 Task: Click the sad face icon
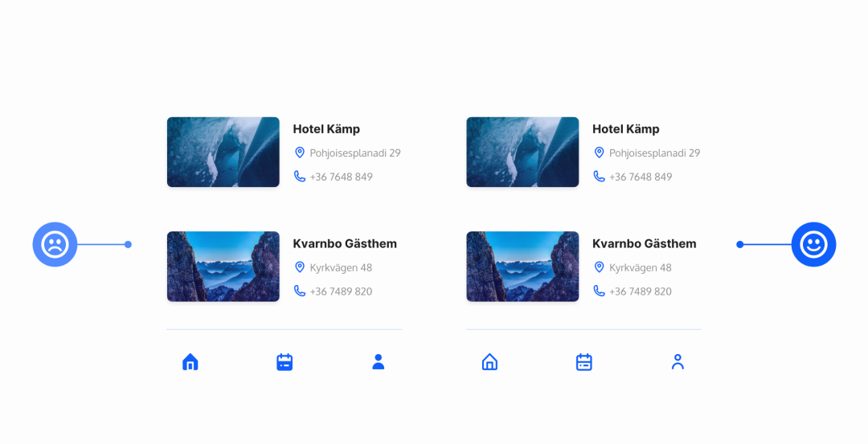click(55, 244)
